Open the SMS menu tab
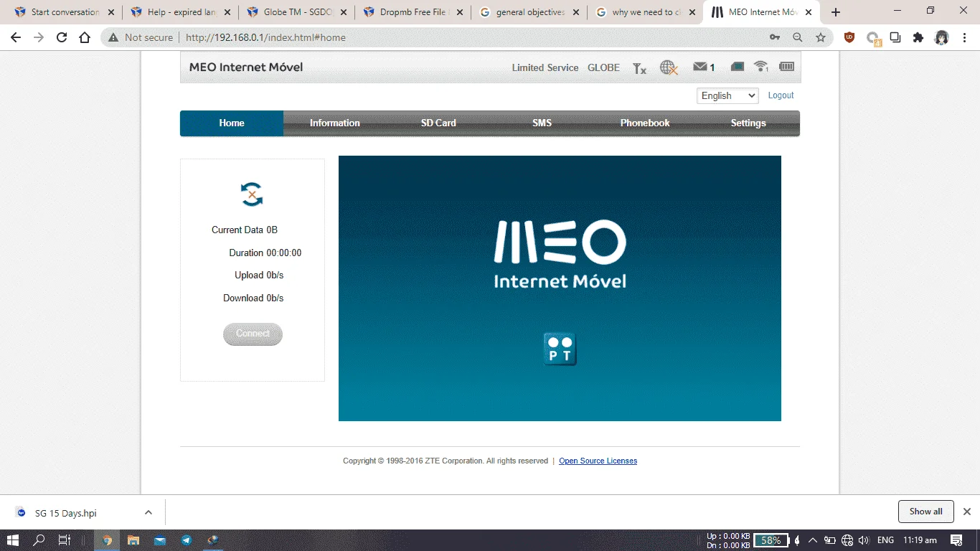Image resolution: width=980 pixels, height=551 pixels. [542, 123]
